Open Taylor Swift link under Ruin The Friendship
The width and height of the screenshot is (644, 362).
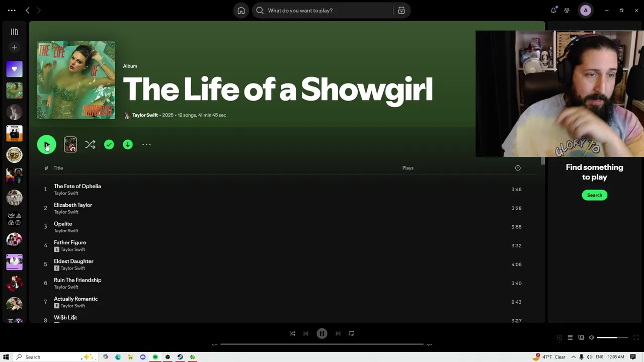(x=66, y=287)
